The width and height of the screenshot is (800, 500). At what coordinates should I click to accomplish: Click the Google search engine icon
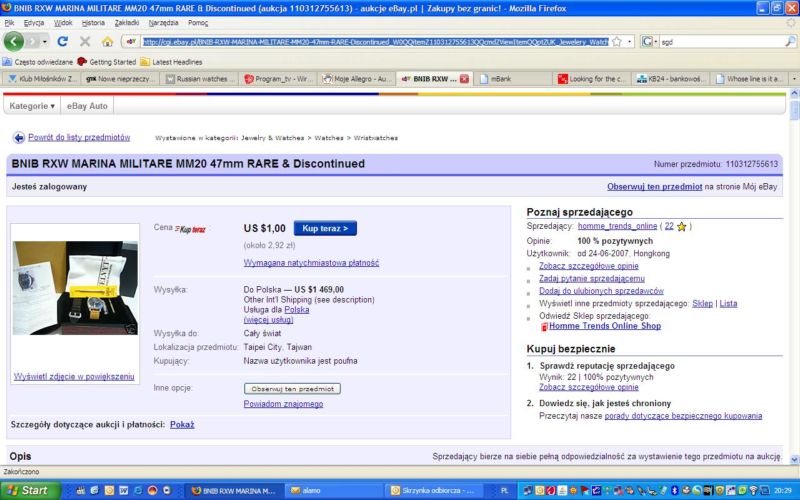(x=647, y=41)
